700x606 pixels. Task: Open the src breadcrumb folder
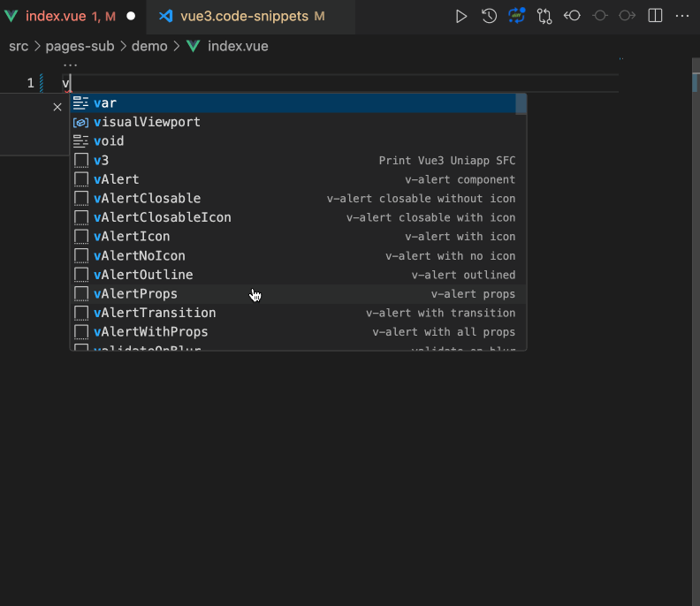click(x=19, y=46)
